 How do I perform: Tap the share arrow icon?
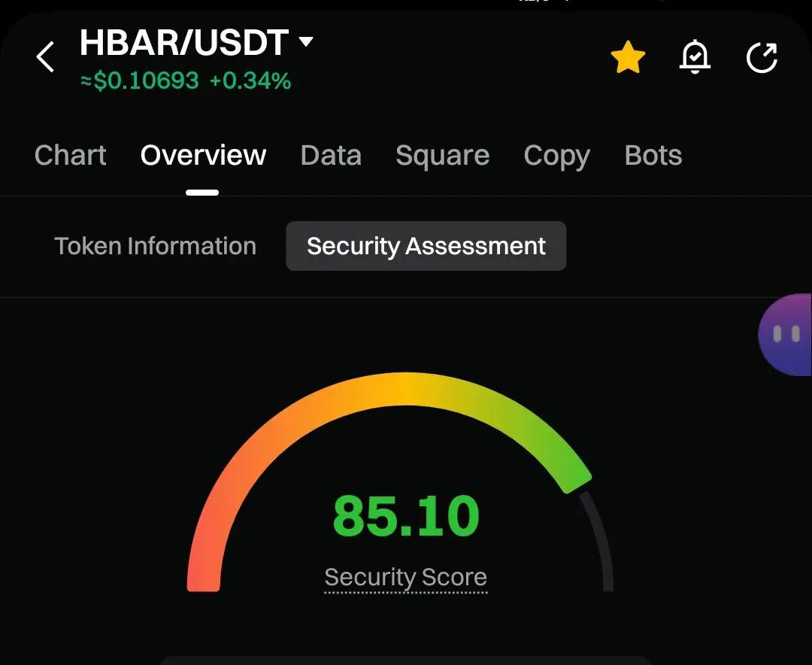pyautogui.click(x=762, y=57)
